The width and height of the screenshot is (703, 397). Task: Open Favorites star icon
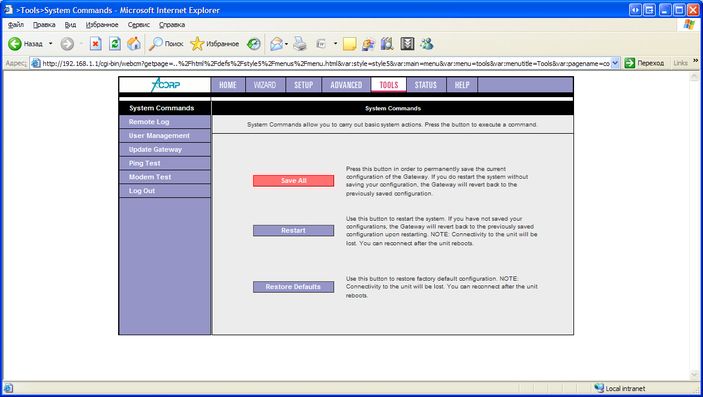pyautogui.click(x=197, y=44)
